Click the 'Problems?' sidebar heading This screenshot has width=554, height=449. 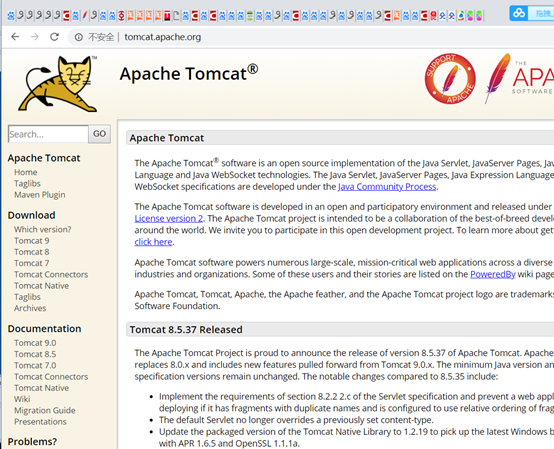[x=32, y=442]
